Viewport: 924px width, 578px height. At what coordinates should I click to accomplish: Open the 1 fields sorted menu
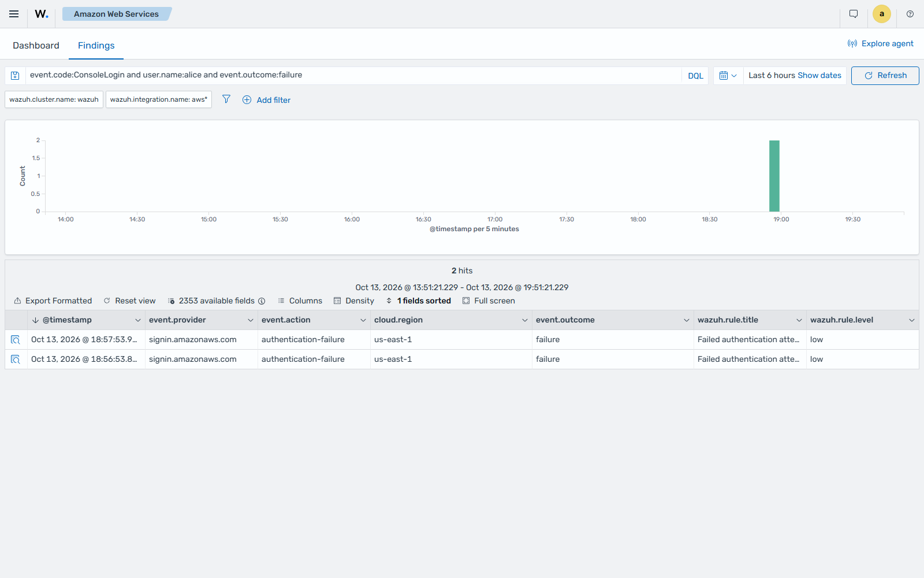tap(419, 301)
